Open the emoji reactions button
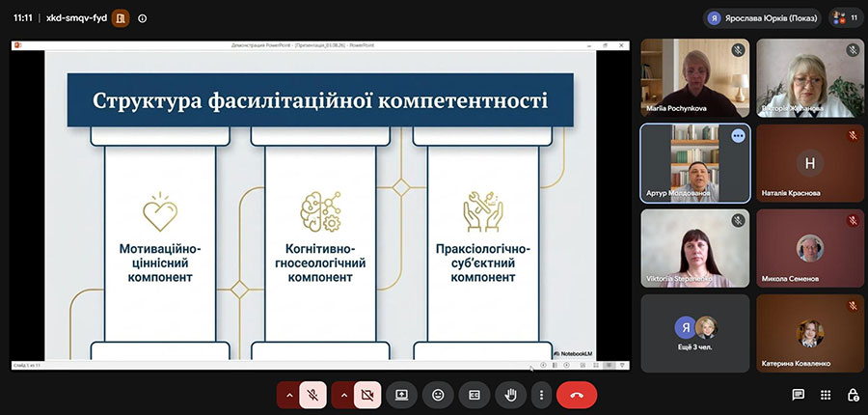Viewport: 868px width, 415px height. [x=438, y=395]
